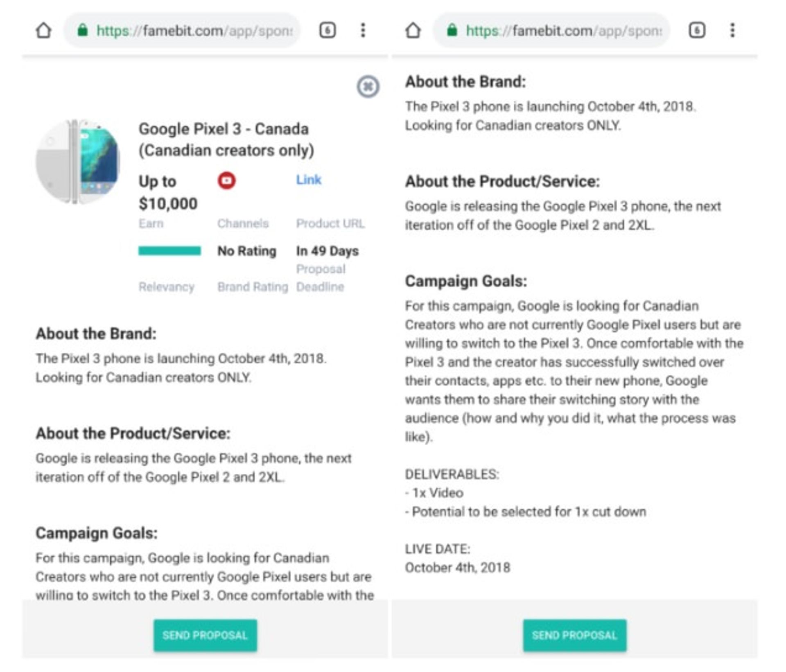Tap the home icon in the left browser
Viewport: 786px width, 672px height.
(x=44, y=30)
